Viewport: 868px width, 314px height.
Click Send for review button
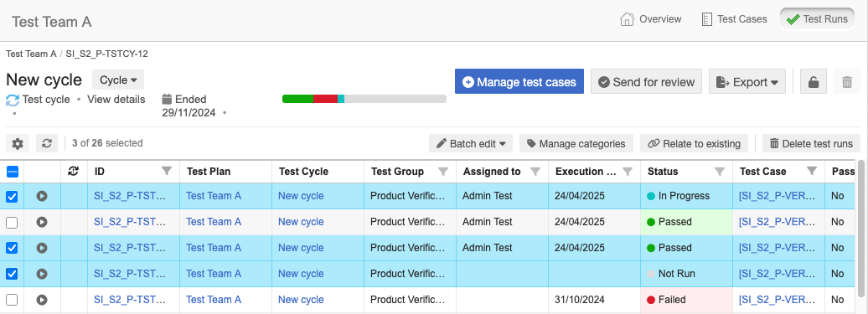tap(647, 82)
